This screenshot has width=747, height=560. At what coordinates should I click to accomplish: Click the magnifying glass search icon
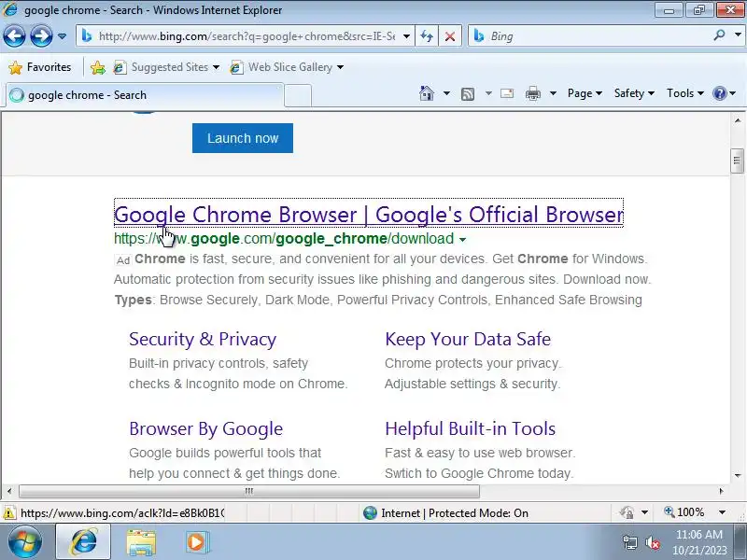point(719,35)
